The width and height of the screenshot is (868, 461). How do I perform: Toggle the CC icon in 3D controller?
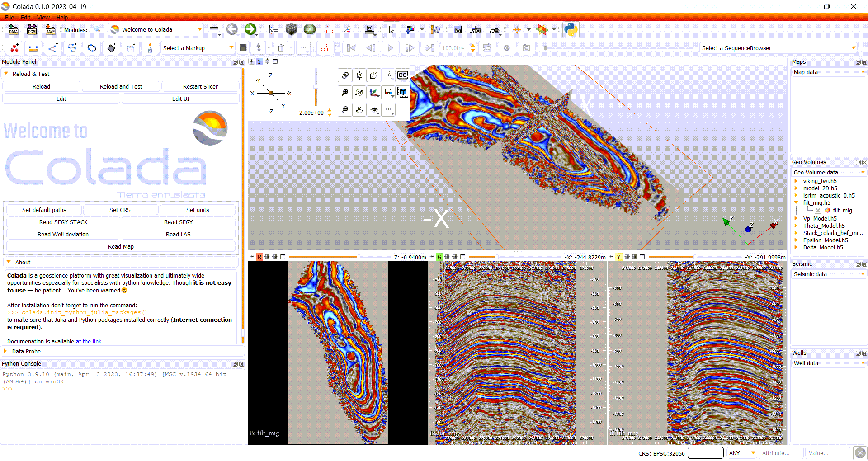[x=402, y=75]
